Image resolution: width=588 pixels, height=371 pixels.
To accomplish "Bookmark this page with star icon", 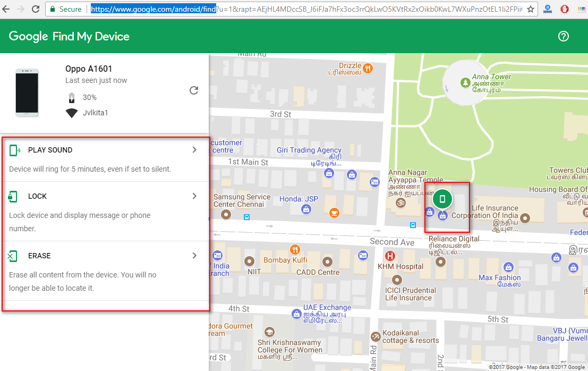I will pyautogui.click(x=530, y=9).
